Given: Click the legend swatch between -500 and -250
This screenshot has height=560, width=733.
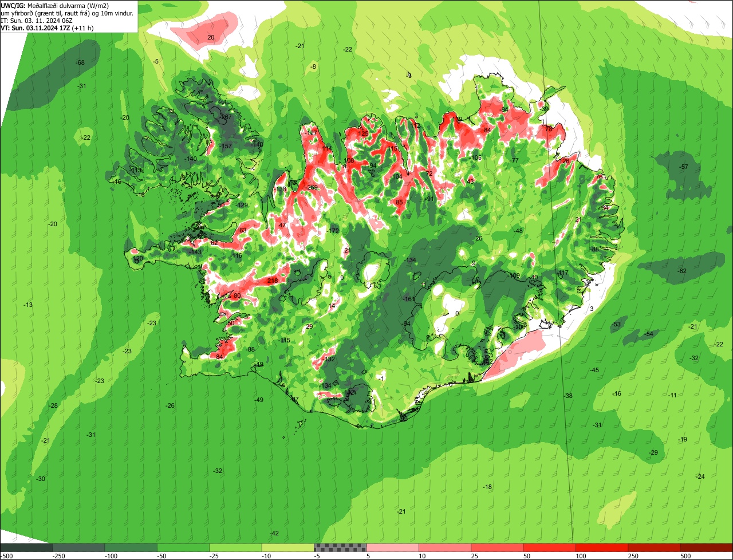Looking at the screenshot, I should tap(26, 547).
